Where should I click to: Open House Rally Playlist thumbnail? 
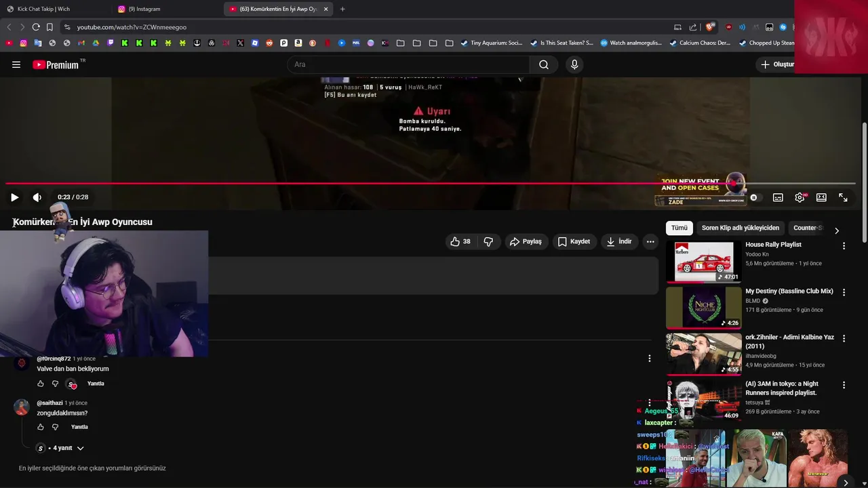coord(704,262)
